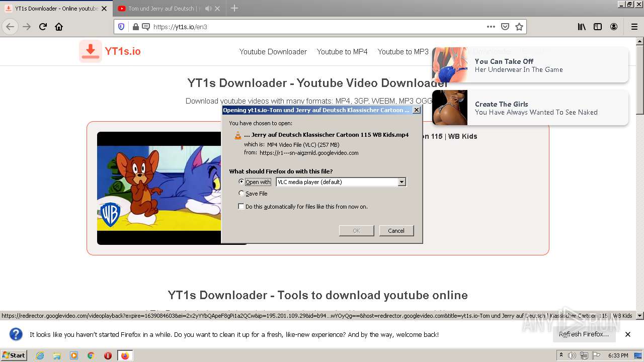Viewport: 644px width, 362px height.
Task: Click Cancel in the download dialog
Action: 396,231
